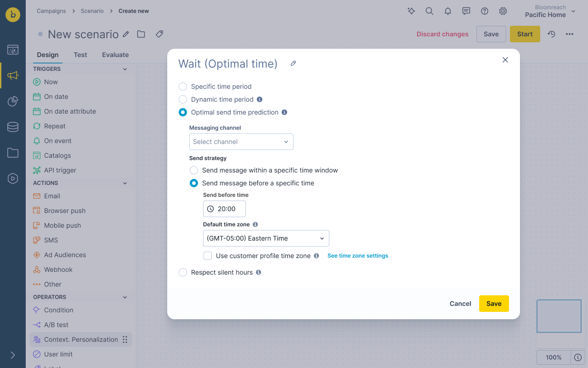Enable Use customer profile time zone
The height and width of the screenshot is (368, 588).
(207, 255)
